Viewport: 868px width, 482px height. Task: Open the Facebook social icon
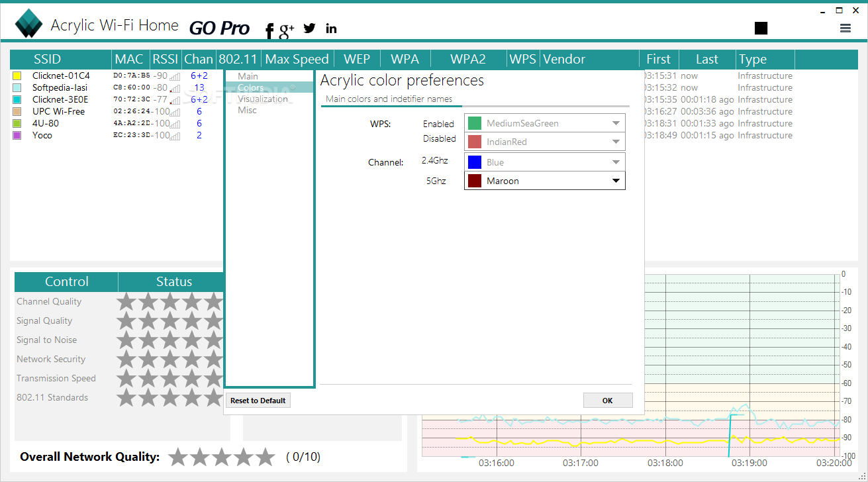269,30
